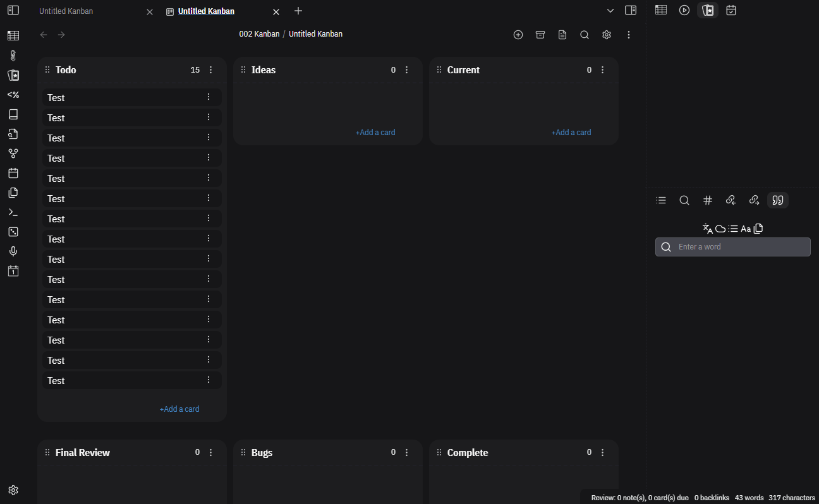The height and width of the screenshot is (504, 819).
Task: Open the Kanban view more options menu
Action: coord(629,35)
